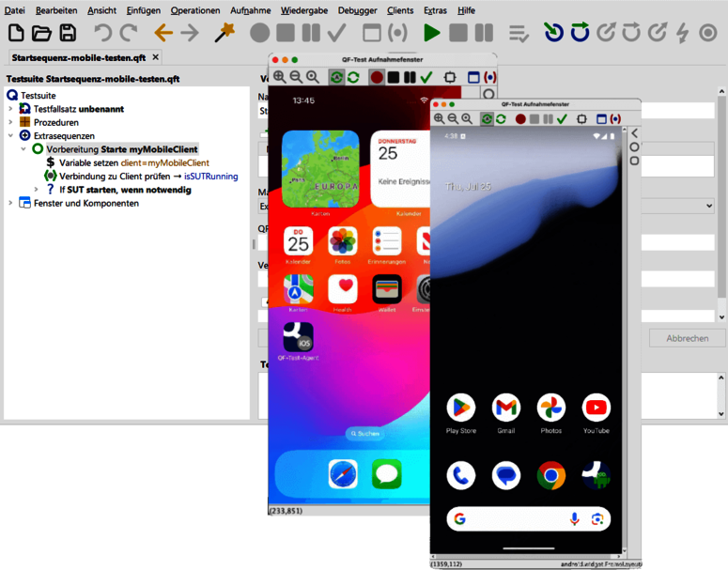The height and width of the screenshot is (570, 728).
Task: Collapse the Extrasequenzen tree node
Action: point(10,135)
